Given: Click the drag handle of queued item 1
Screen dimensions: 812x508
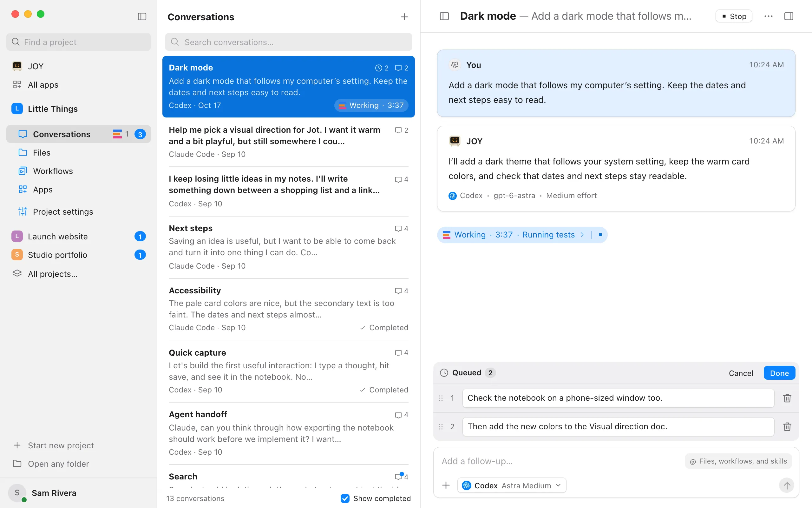Looking at the screenshot, I should tap(441, 398).
